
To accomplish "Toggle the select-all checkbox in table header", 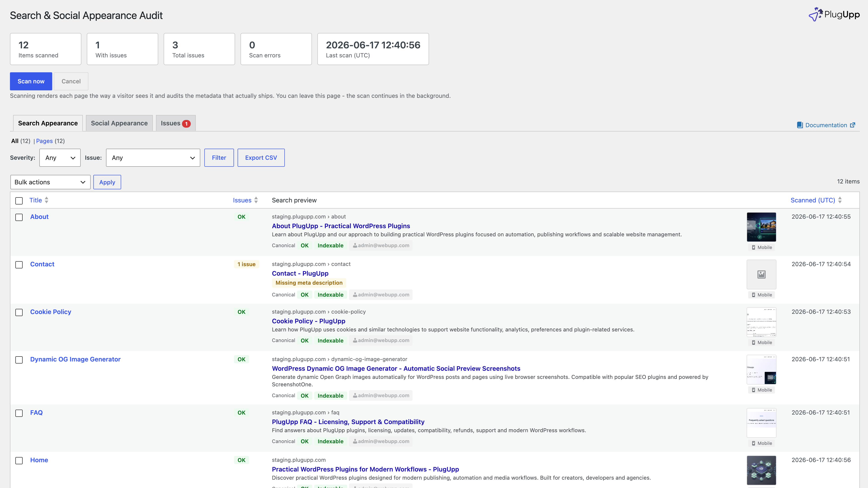I will (x=19, y=201).
